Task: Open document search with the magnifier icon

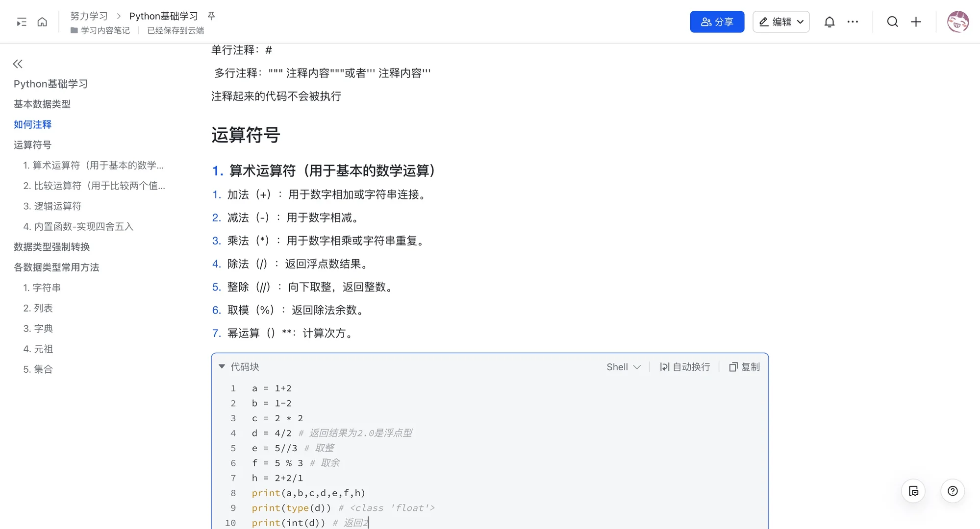Action: [x=893, y=22]
